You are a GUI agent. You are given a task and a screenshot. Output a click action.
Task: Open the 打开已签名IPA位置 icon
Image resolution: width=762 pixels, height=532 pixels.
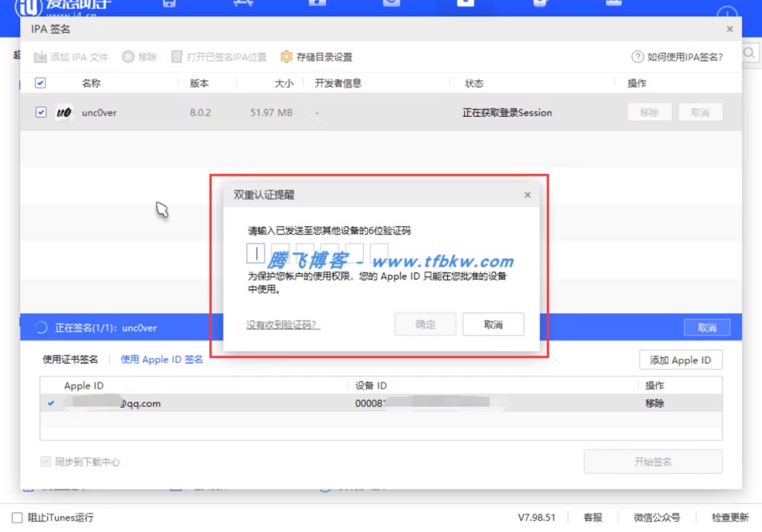click(x=176, y=56)
